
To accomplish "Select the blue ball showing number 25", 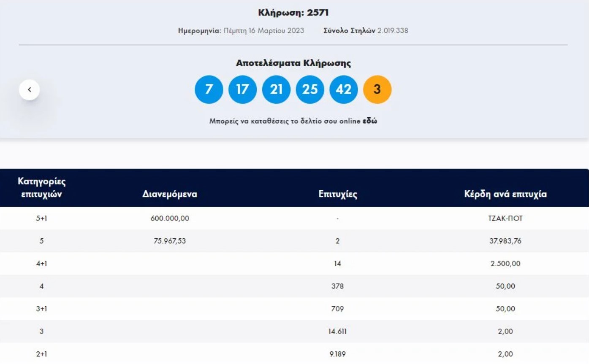I will pyautogui.click(x=310, y=89).
